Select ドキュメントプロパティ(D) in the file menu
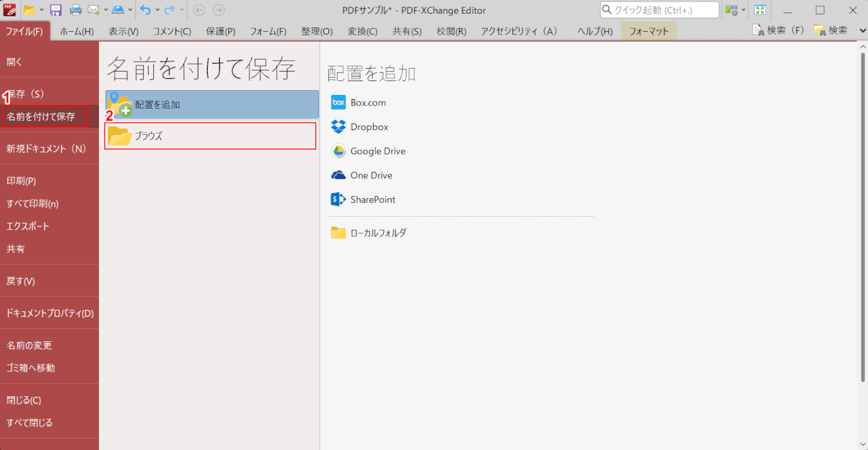The height and width of the screenshot is (450, 868). [49, 313]
